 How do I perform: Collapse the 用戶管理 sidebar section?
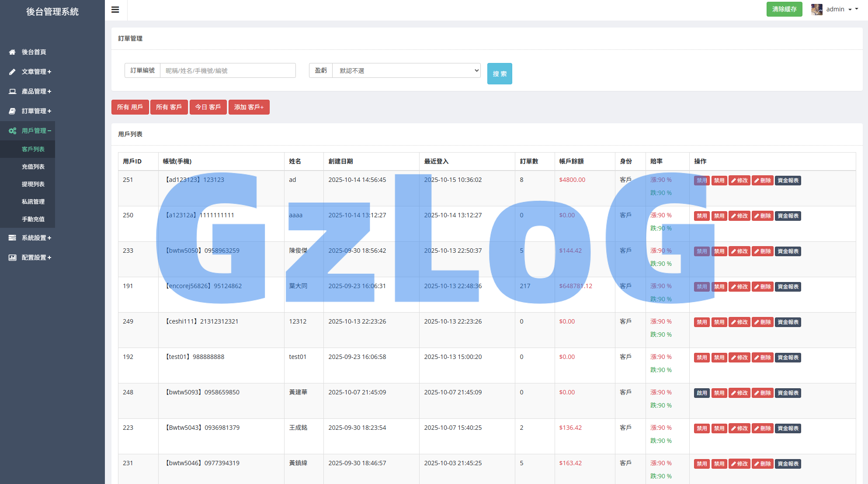(x=36, y=131)
